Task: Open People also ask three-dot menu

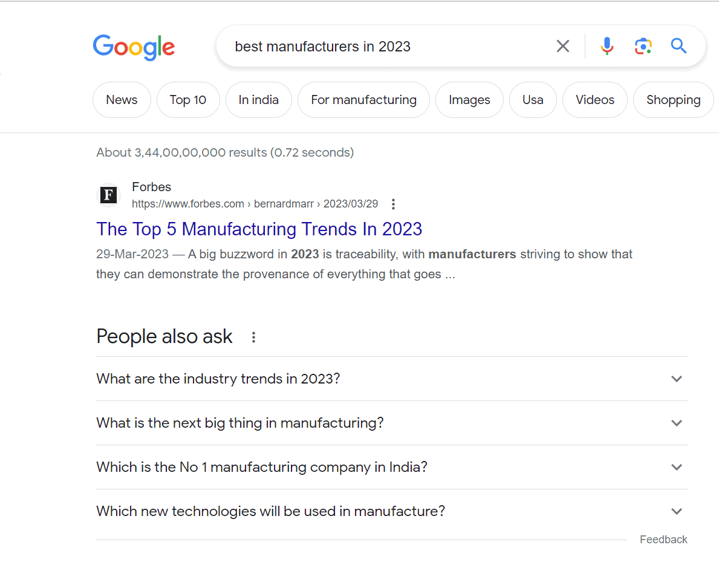Action: [253, 338]
